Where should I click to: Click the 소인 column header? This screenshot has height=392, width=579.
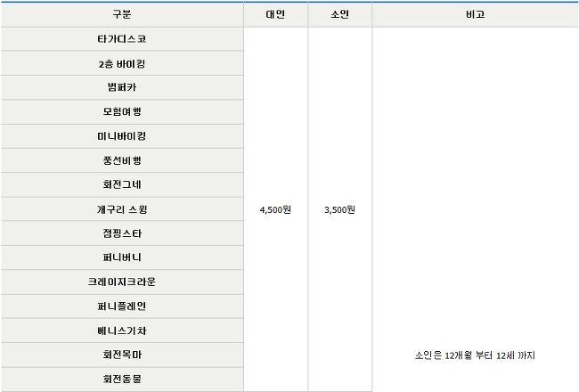tap(339, 14)
